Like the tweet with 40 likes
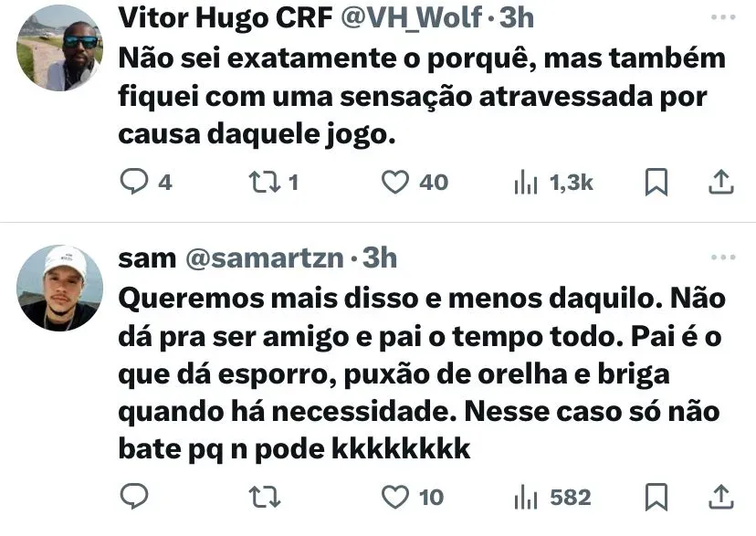This screenshot has width=756, height=536. (x=415, y=183)
